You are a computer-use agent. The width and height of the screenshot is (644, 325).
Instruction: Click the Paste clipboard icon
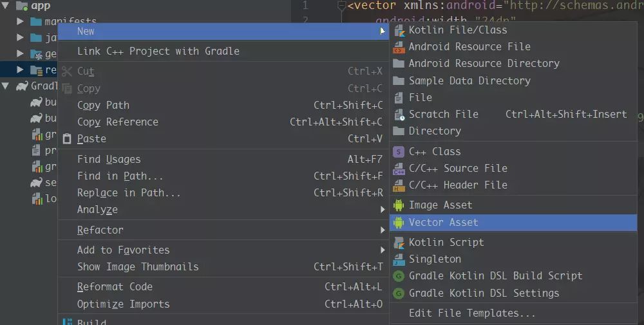[67, 139]
